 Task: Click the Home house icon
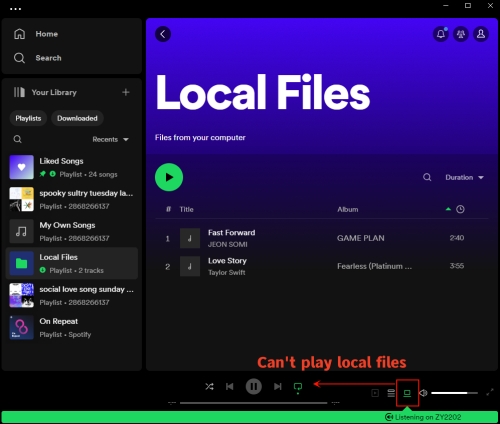click(19, 34)
